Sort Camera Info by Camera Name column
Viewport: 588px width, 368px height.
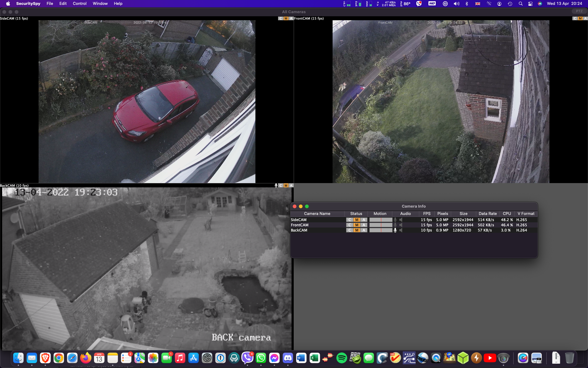click(317, 214)
